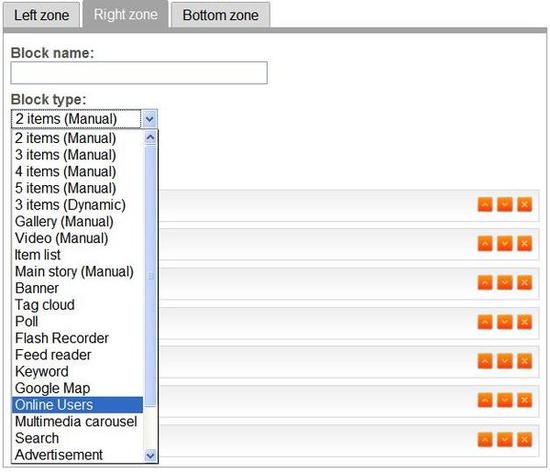Click the dropdown list scroll-up arrow
Viewport: 550px width, 472px height.
(x=150, y=137)
